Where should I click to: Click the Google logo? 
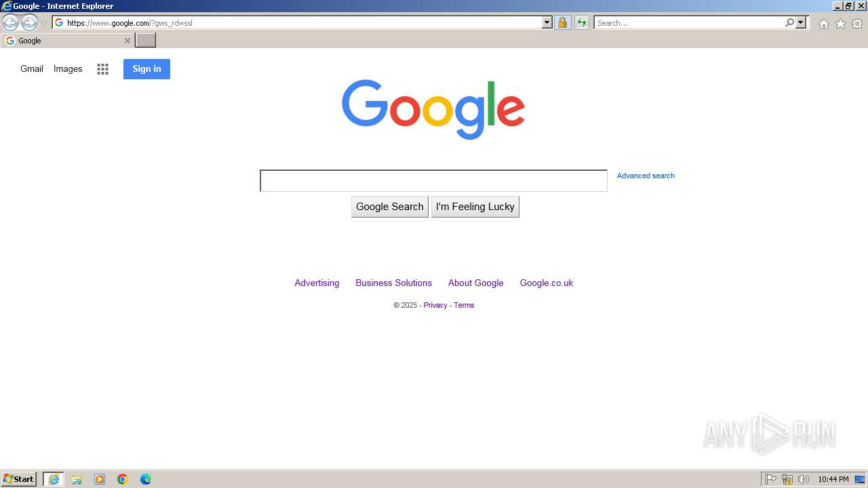pyautogui.click(x=433, y=109)
